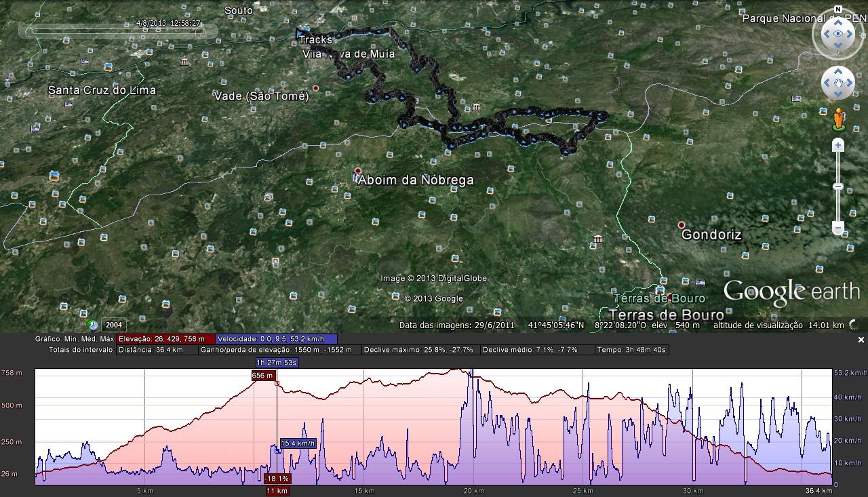
Task: Click the Tracks start label on map
Action: pos(315,40)
